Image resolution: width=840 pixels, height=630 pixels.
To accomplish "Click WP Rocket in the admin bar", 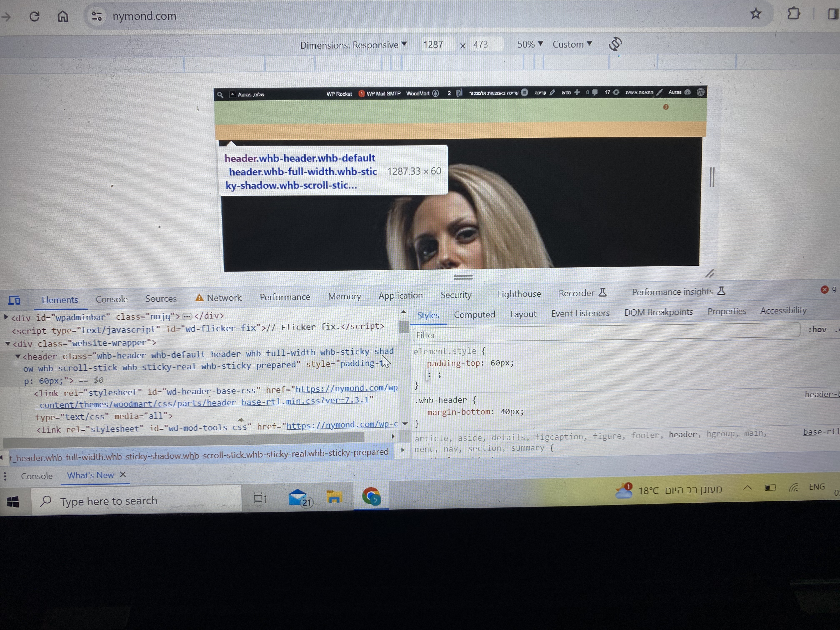I will [339, 94].
